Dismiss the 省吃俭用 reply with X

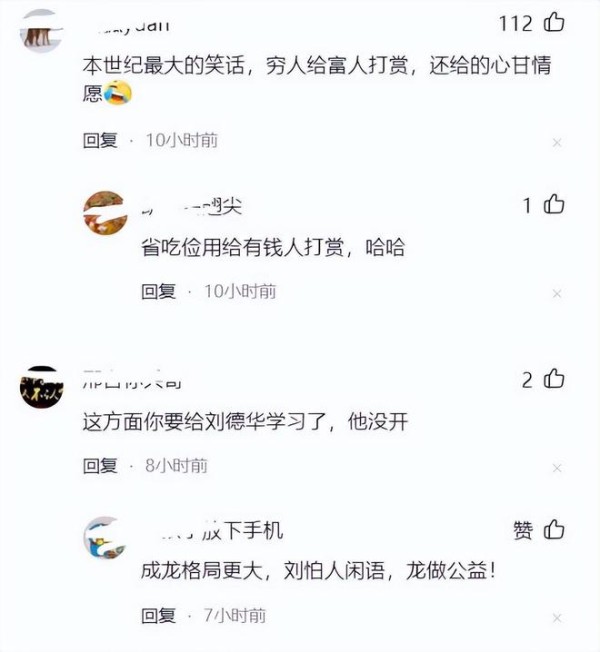pyautogui.click(x=557, y=294)
